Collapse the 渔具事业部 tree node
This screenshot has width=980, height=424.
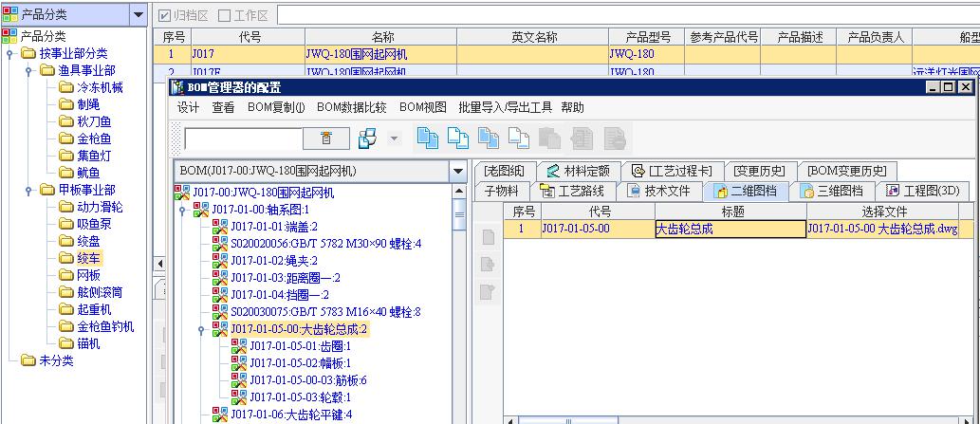click(28, 70)
